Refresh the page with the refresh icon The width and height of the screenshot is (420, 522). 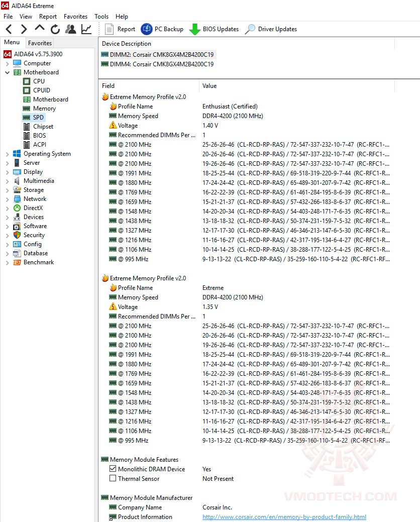55,29
